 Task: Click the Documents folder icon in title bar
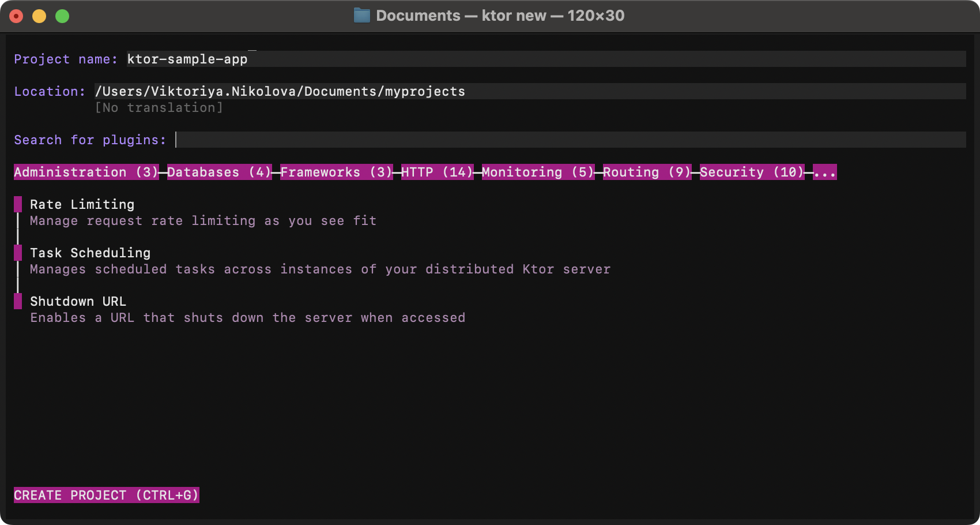click(361, 16)
